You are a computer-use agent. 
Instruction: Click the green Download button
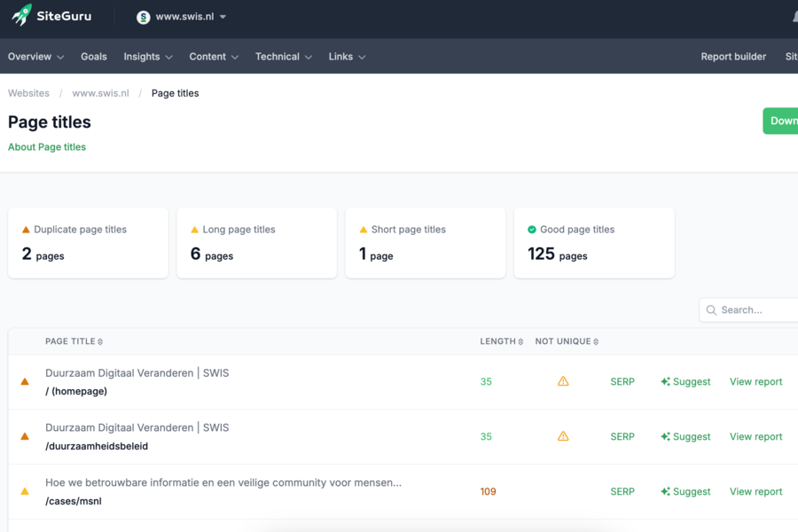pyautogui.click(x=780, y=121)
